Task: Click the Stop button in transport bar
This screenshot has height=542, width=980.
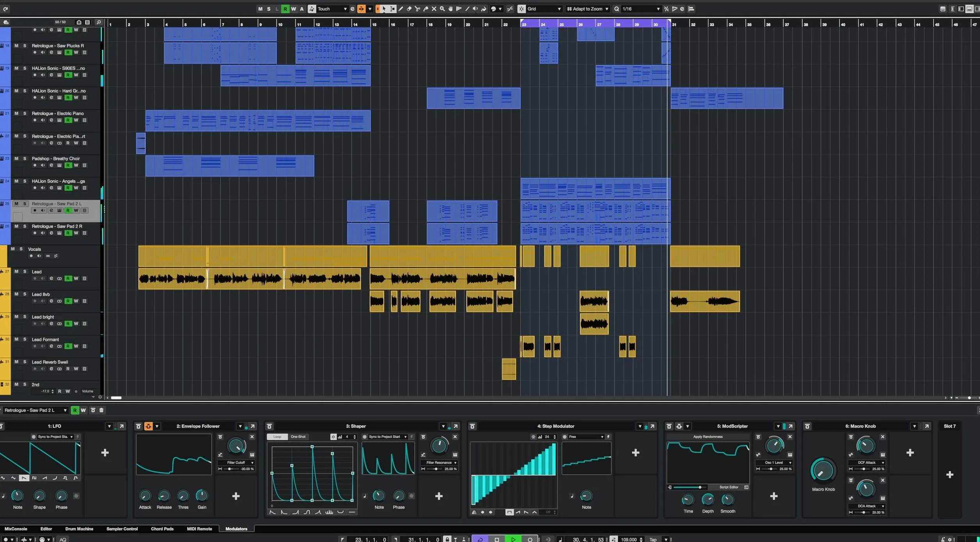Action: [497, 539]
